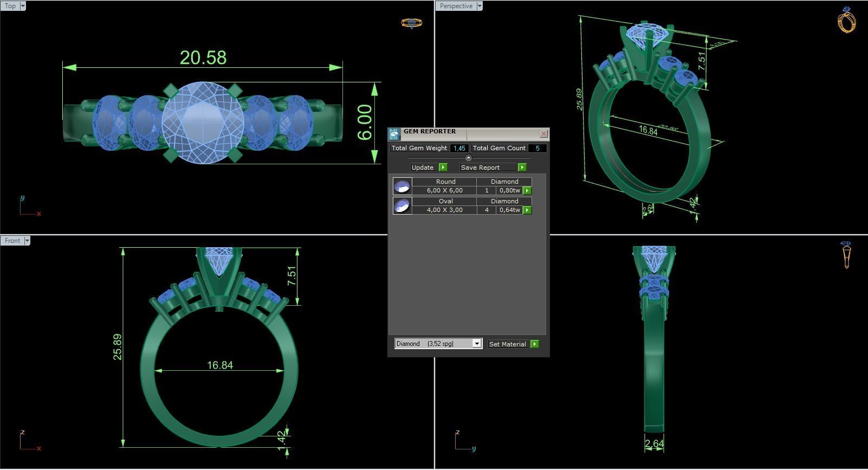Click the 16.84 dimension in the Front view
868x470 pixels.
(220, 365)
